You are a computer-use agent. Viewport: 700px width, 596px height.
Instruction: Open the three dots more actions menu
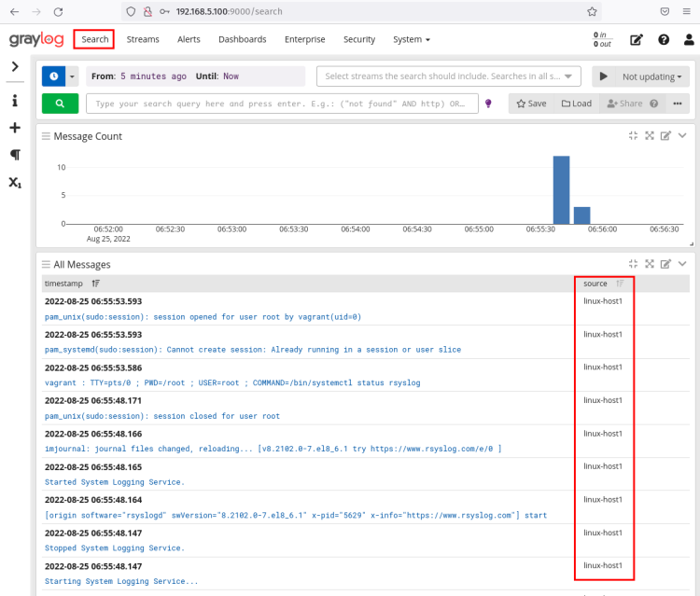678,104
